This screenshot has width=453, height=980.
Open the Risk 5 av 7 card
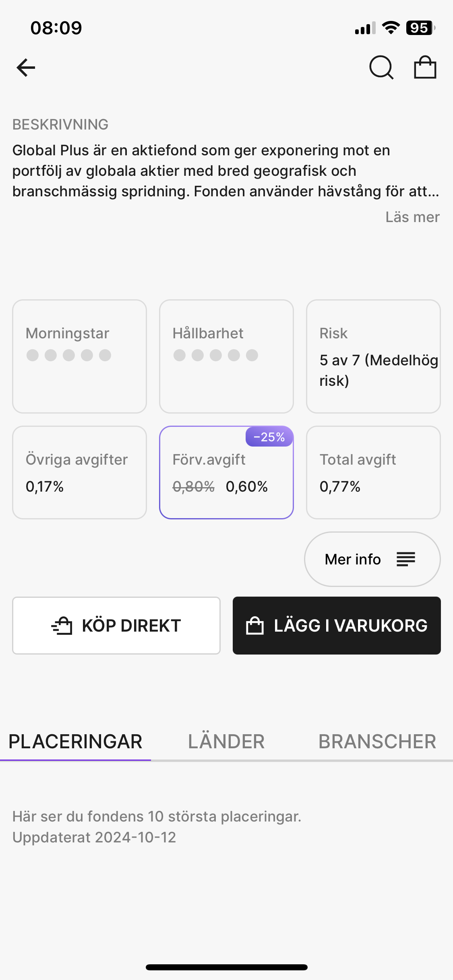tap(373, 356)
